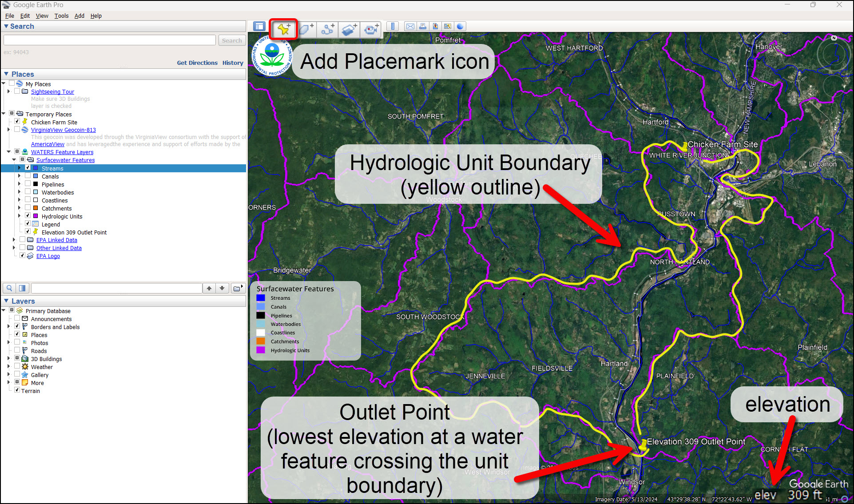Select the Add Path tool
This screenshot has width=854, height=504.
328,29
